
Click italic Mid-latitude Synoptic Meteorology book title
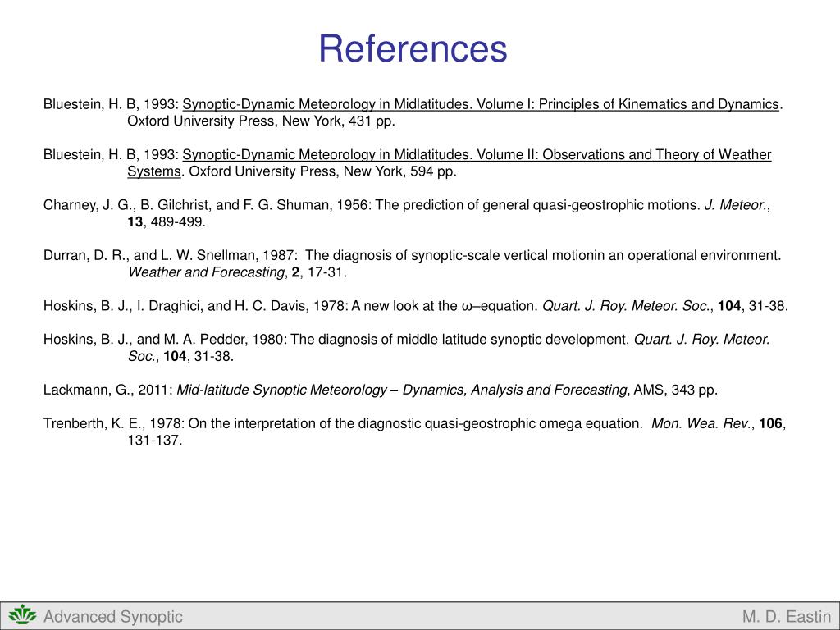pos(402,390)
